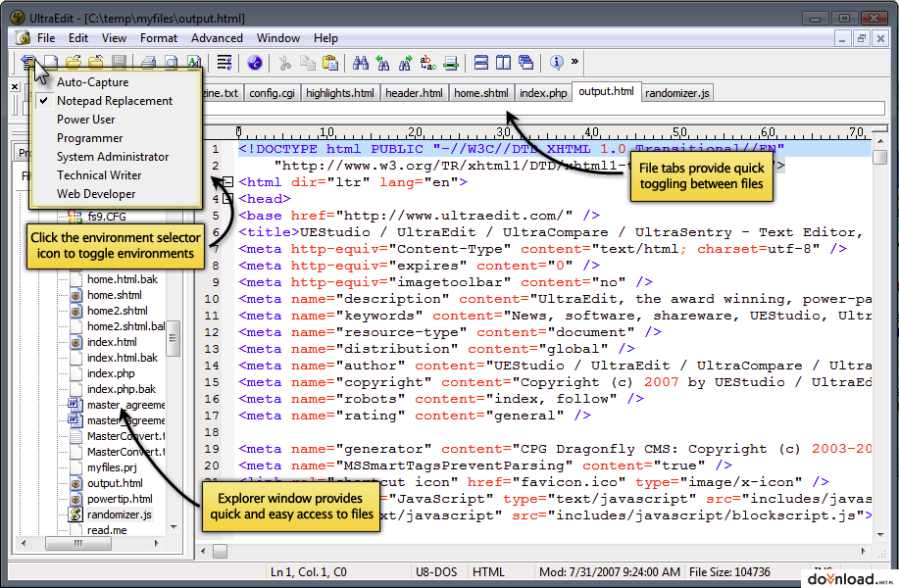Viewport: 899px width, 588px height.
Task: Open Print Preview from the toolbar
Action: (x=172, y=62)
